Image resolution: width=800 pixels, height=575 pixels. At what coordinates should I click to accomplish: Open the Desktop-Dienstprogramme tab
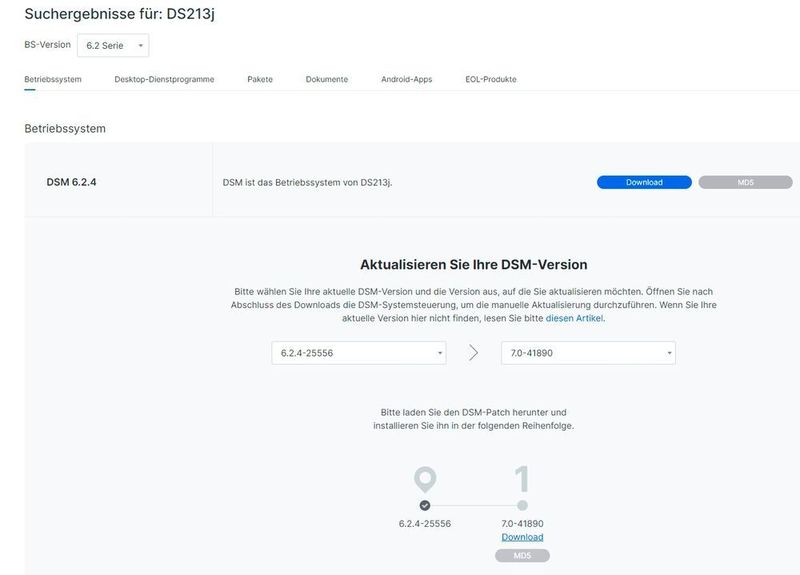click(164, 79)
